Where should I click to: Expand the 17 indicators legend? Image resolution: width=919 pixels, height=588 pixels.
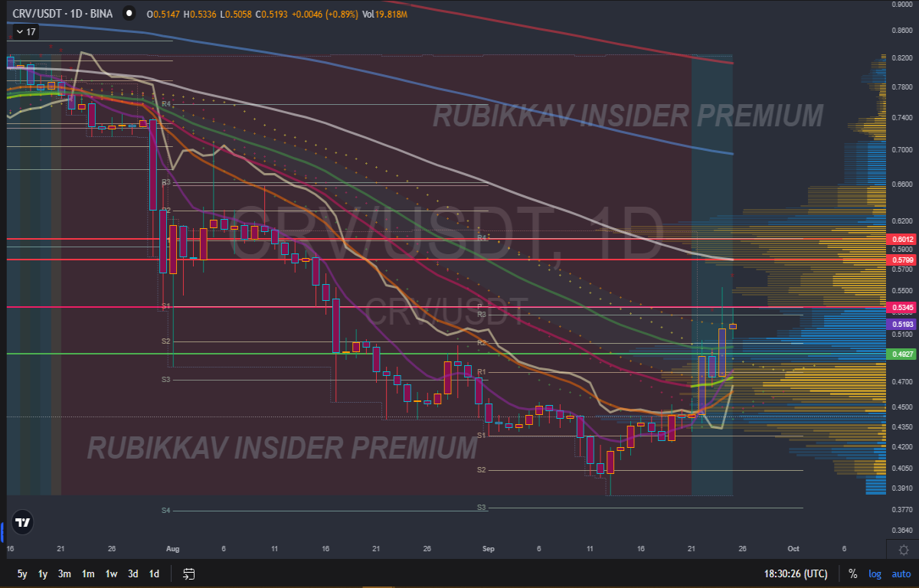pos(26,31)
